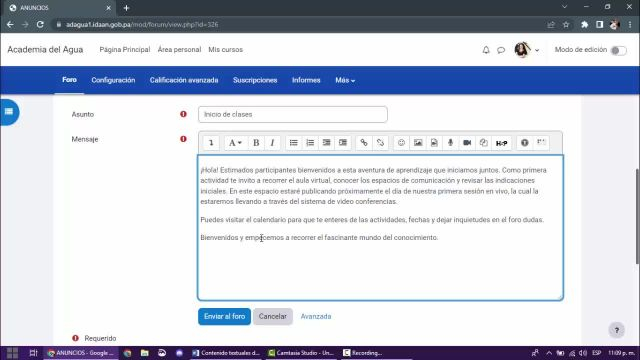Image resolution: width=640 pixels, height=360 pixels.
Task: Apply italic formatting in editor
Action: [272, 143]
